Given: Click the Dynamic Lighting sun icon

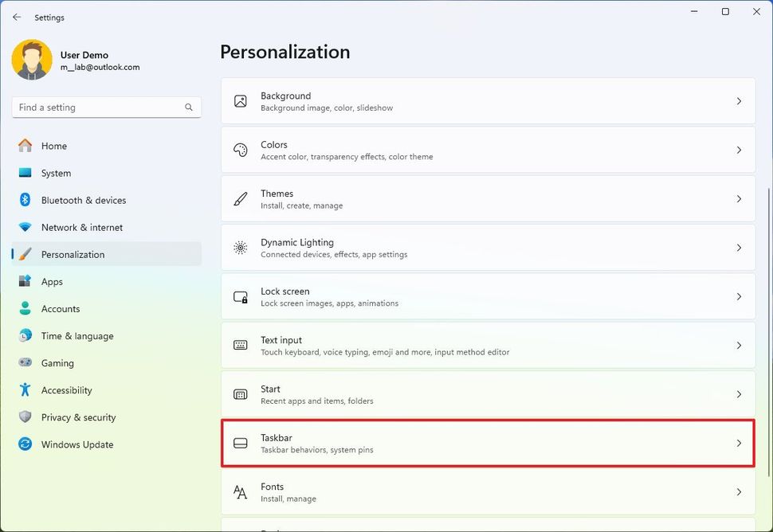Looking at the screenshot, I should [241, 247].
